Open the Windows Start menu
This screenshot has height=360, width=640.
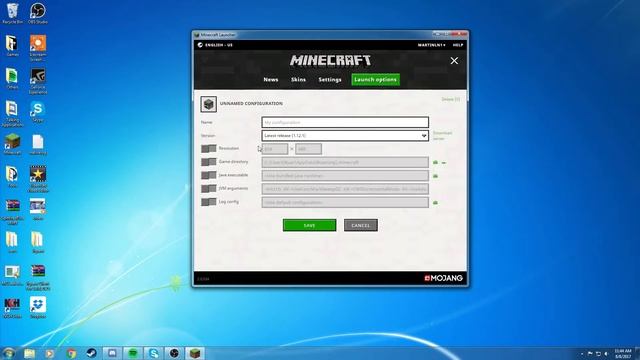(x=9, y=353)
